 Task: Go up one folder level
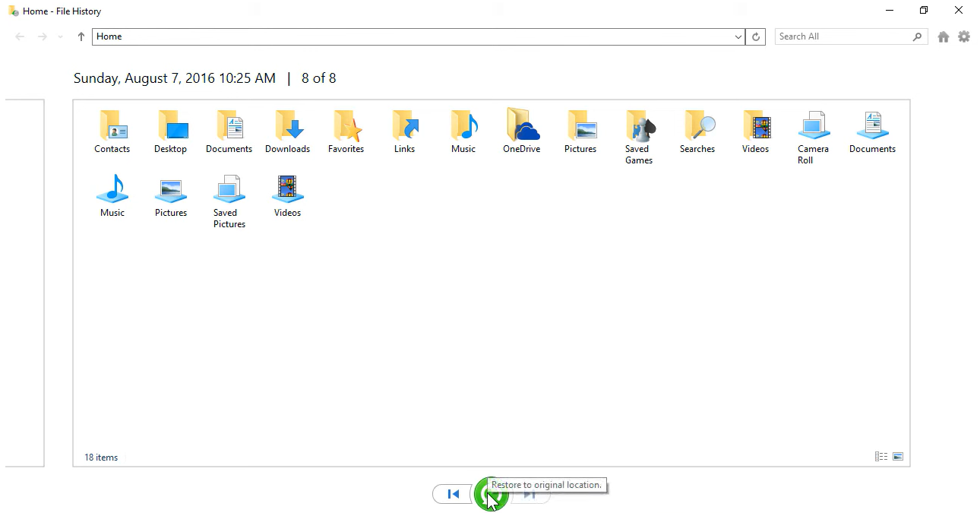[x=81, y=36]
